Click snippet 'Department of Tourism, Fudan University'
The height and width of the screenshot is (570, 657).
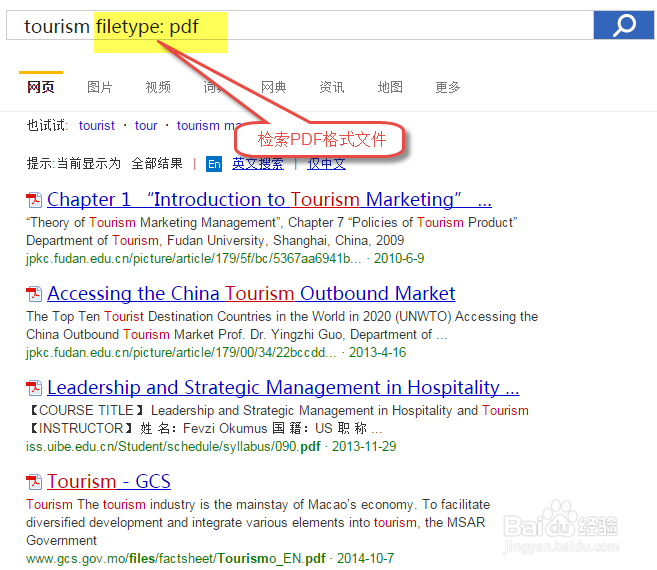coord(215,241)
